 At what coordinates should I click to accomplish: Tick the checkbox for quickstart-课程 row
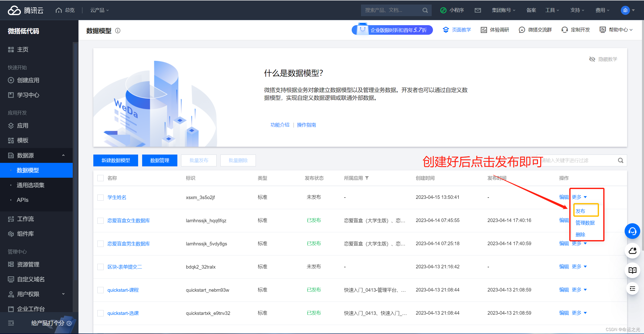(x=100, y=290)
